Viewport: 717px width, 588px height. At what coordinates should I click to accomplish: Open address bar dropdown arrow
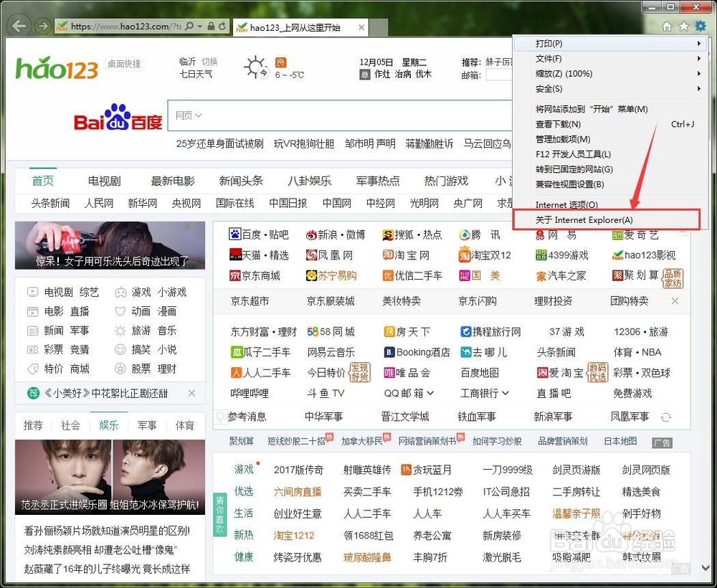point(200,27)
